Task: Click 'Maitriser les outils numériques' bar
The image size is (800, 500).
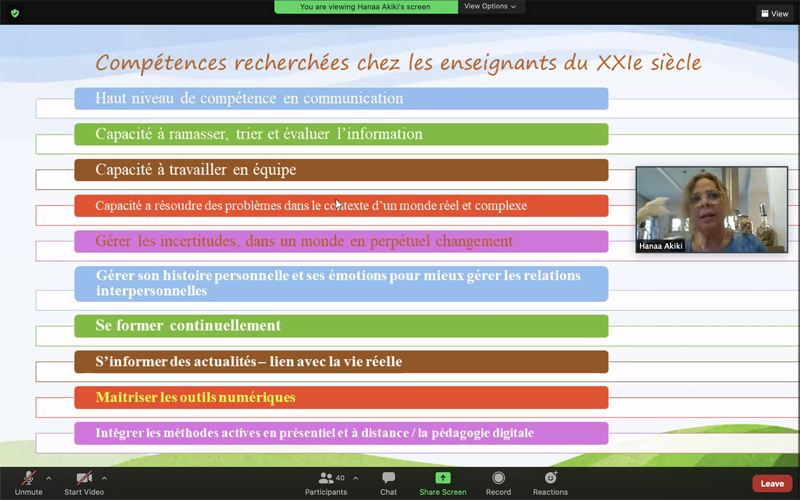Action: (x=341, y=397)
